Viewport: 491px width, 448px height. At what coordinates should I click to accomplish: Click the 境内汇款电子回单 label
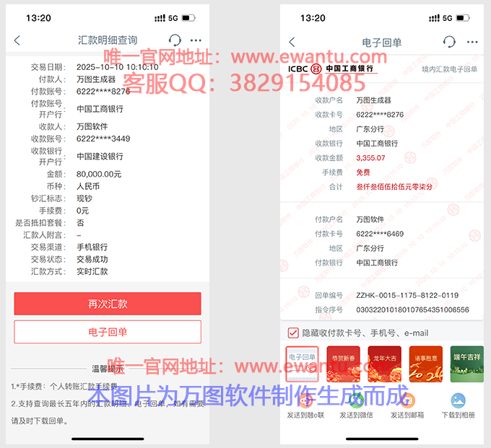point(449,69)
